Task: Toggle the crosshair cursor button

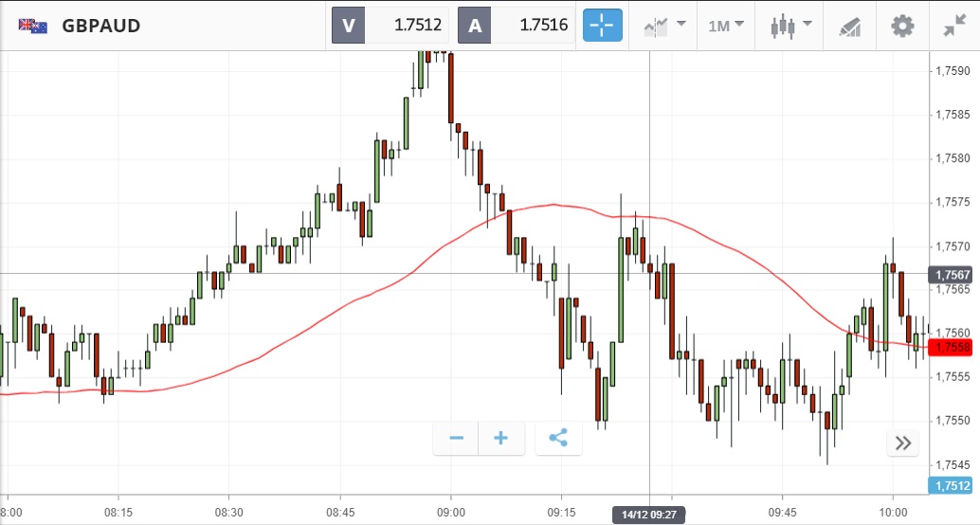Action: [x=602, y=26]
